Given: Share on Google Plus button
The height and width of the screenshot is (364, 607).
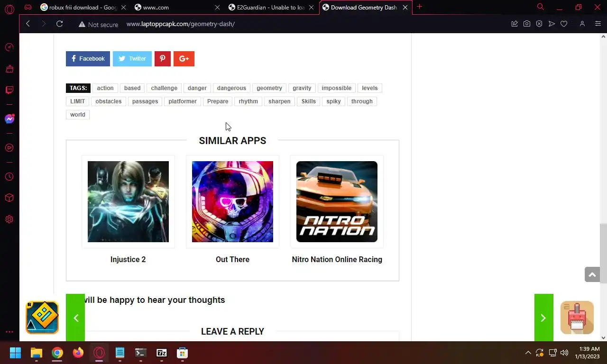Looking at the screenshot, I should (184, 59).
